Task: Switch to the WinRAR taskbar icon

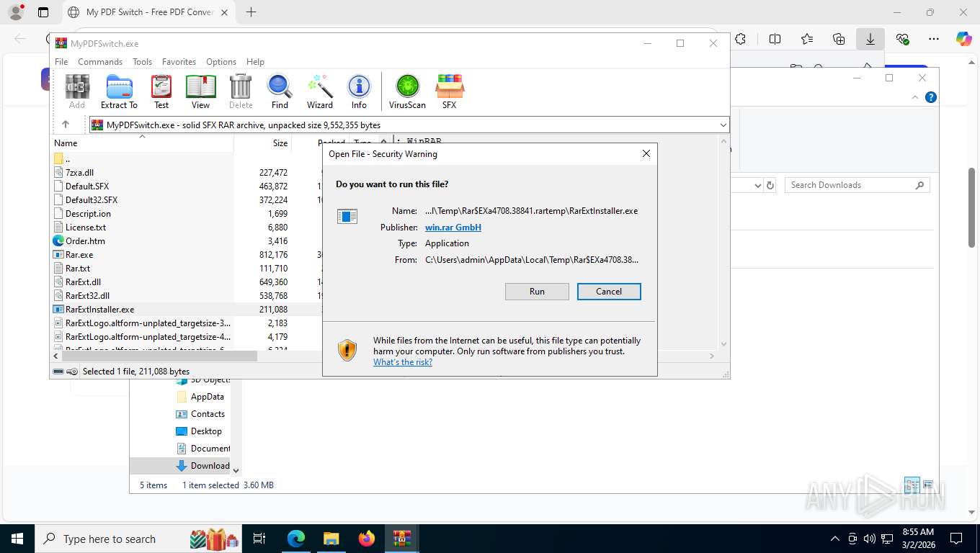Action: tap(402, 539)
